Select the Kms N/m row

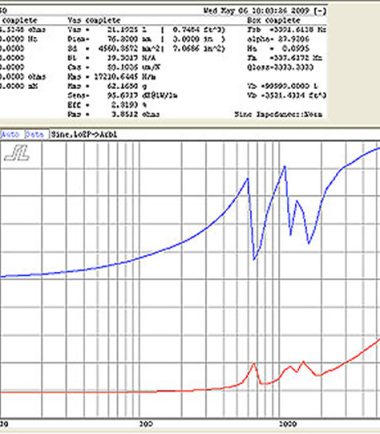pyautogui.click(x=112, y=77)
